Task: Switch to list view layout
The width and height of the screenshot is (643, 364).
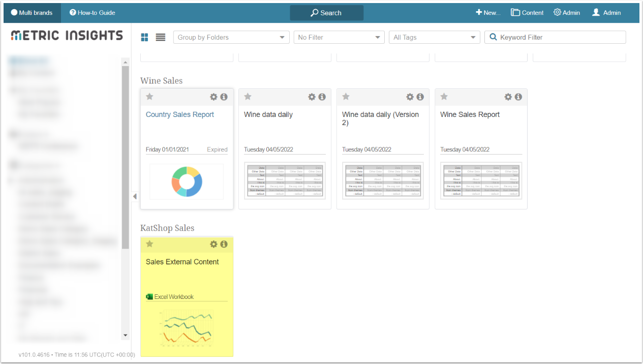Action: (161, 37)
